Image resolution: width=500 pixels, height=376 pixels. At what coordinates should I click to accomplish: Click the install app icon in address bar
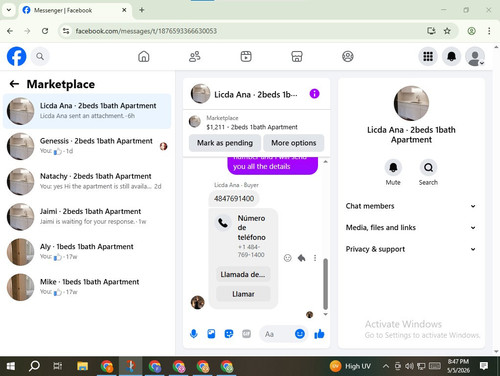(431, 31)
